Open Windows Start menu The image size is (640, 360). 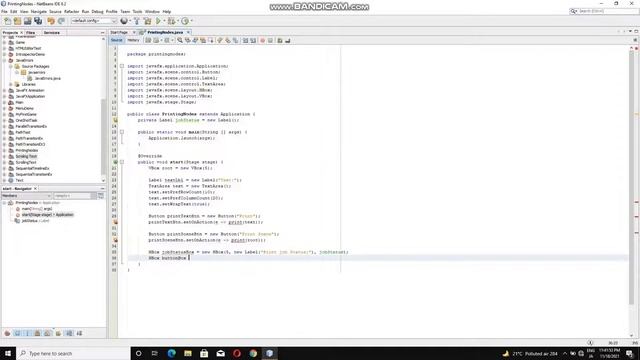click(8, 353)
